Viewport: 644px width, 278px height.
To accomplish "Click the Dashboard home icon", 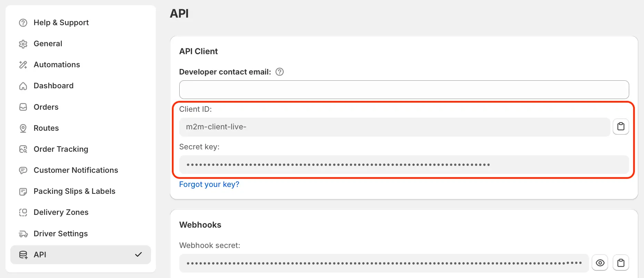I will click(23, 86).
